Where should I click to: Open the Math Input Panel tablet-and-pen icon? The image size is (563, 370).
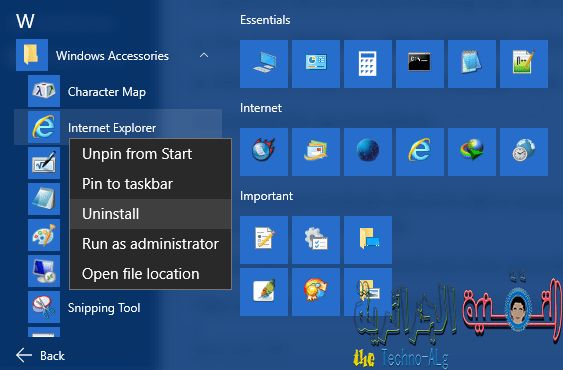44,163
